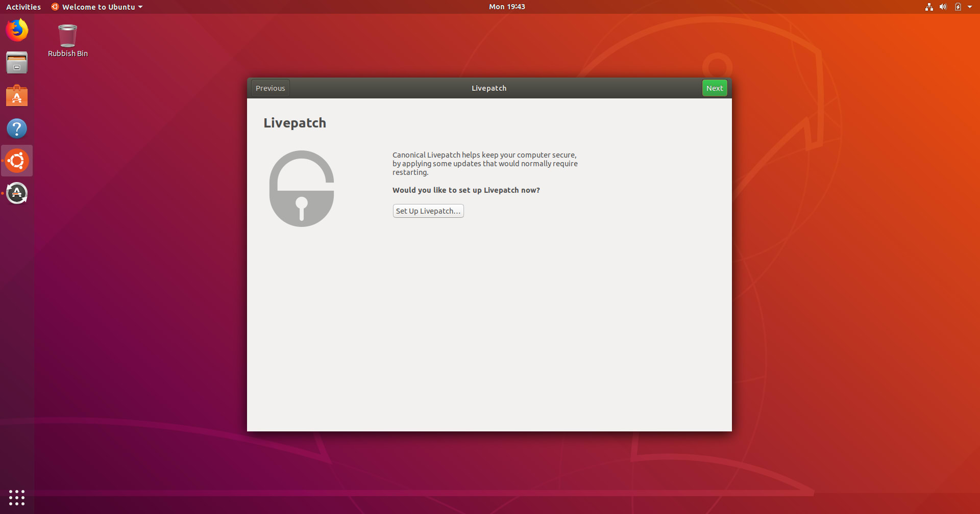Open Ubuntu Software from the dock
This screenshot has width=980, height=514.
pos(17,95)
